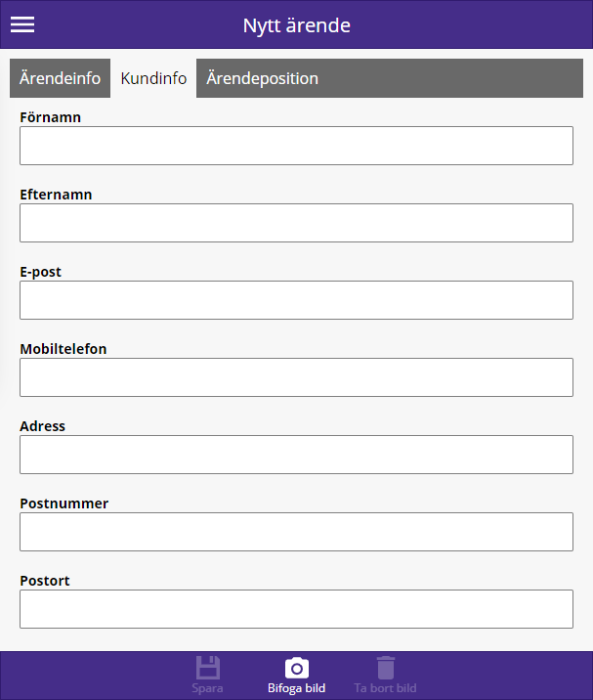Select the Postort input field

(x=296, y=609)
